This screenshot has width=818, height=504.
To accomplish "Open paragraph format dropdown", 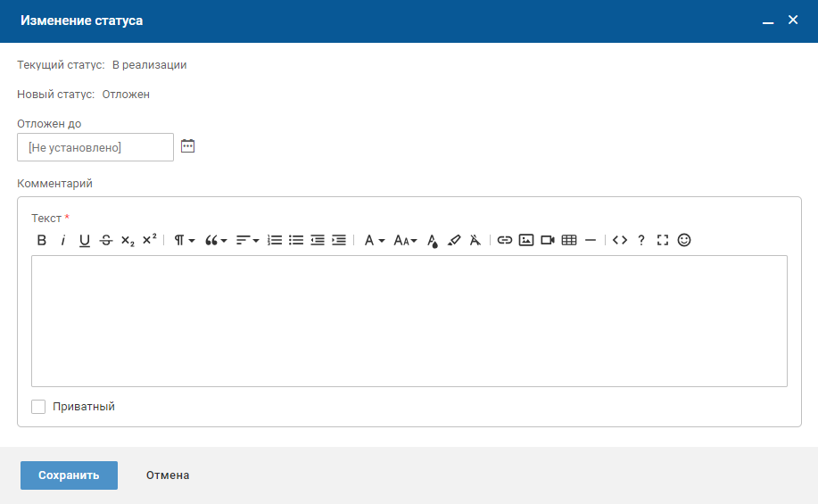I will click(185, 240).
